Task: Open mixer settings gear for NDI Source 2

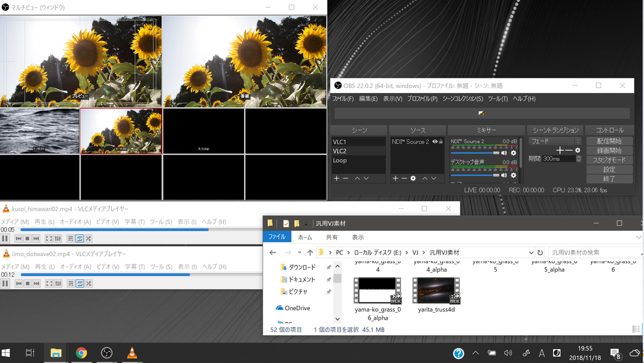Action: [513, 153]
